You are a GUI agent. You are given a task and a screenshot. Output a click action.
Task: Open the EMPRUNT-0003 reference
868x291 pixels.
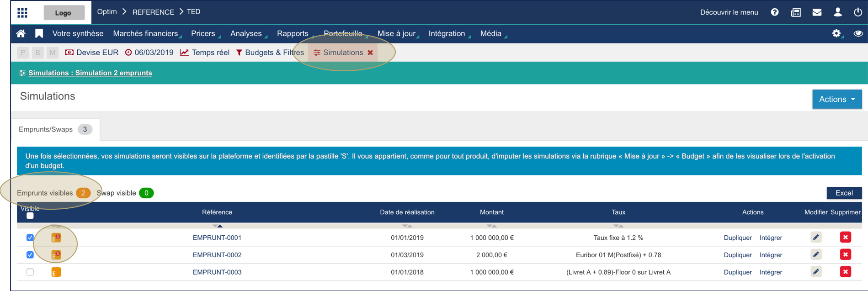(x=217, y=272)
